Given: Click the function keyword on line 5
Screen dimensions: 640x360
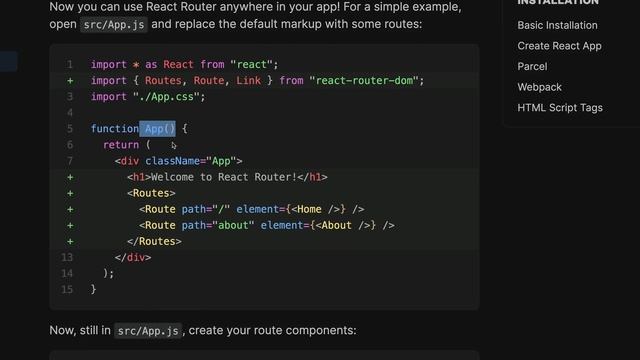Looking at the screenshot, I should click(115, 129).
